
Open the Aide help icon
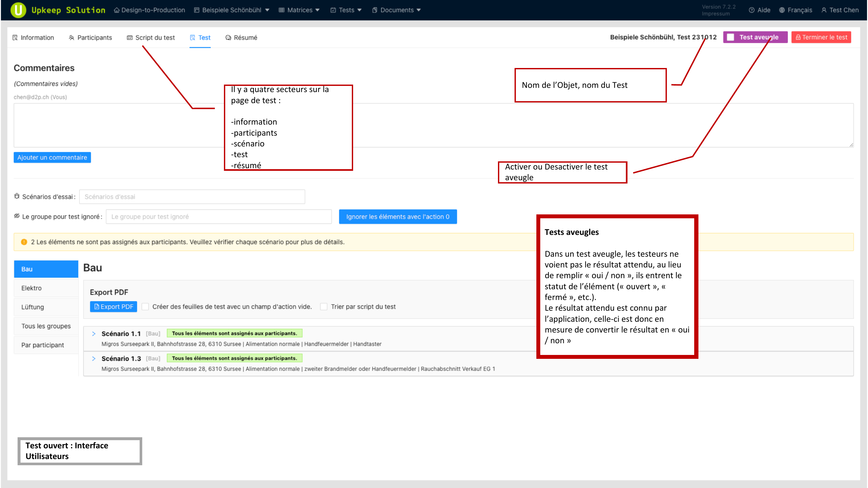pos(752,10)
